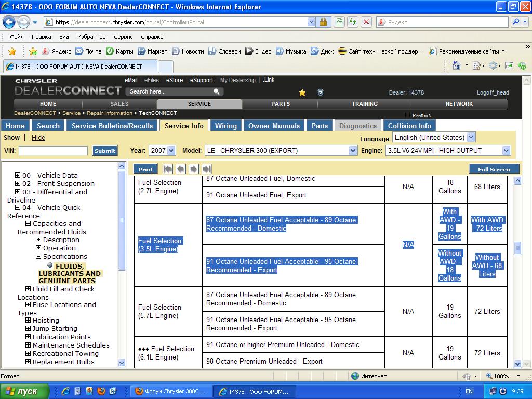Switch to the Owner Manuals tab
This screenshot has width=532, height=399.
click(274, 126)
